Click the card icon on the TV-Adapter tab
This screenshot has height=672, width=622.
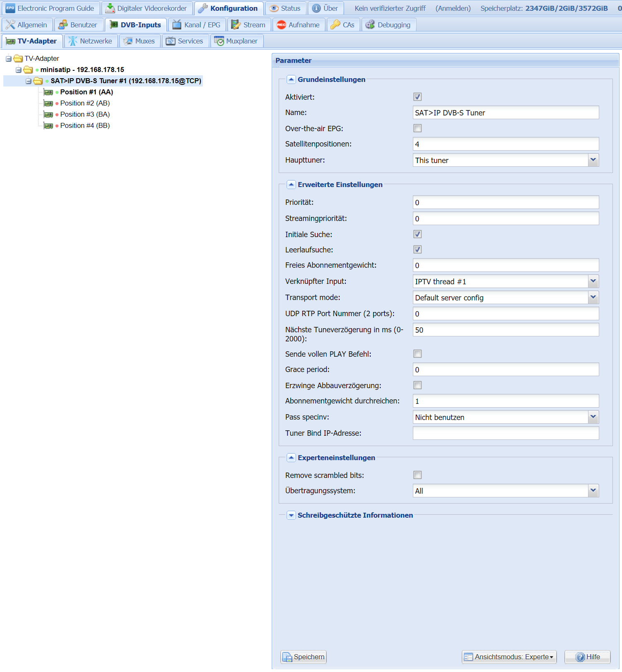[x=11, y=41]
